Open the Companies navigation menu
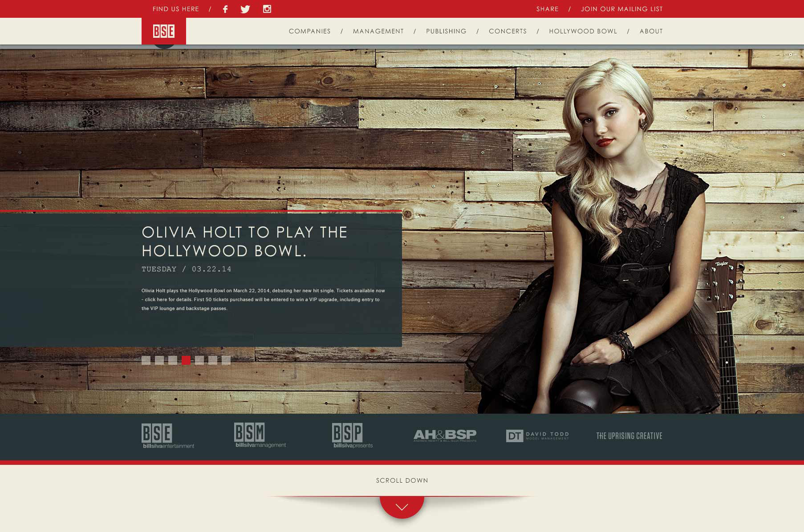 (309, 31)
